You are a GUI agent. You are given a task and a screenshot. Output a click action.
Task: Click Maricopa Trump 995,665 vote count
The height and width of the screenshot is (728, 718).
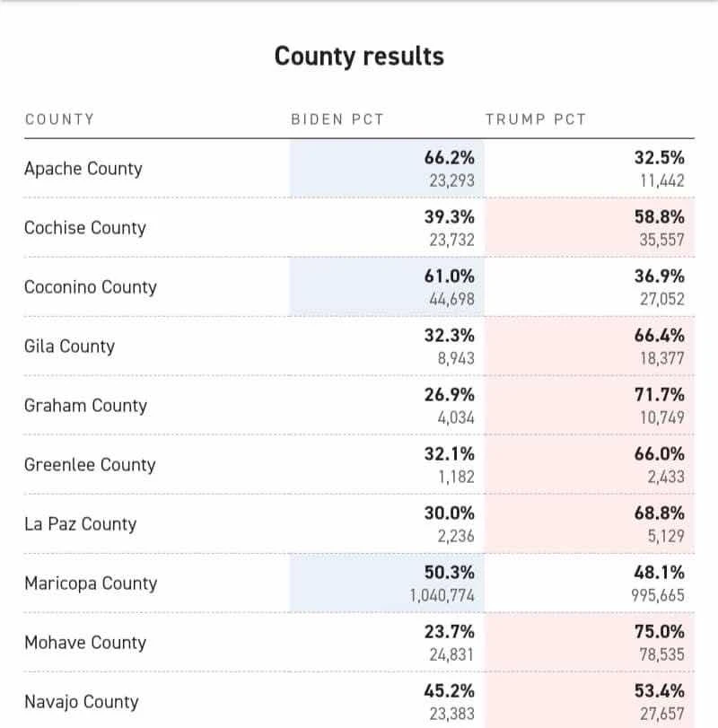pos(658,595)
